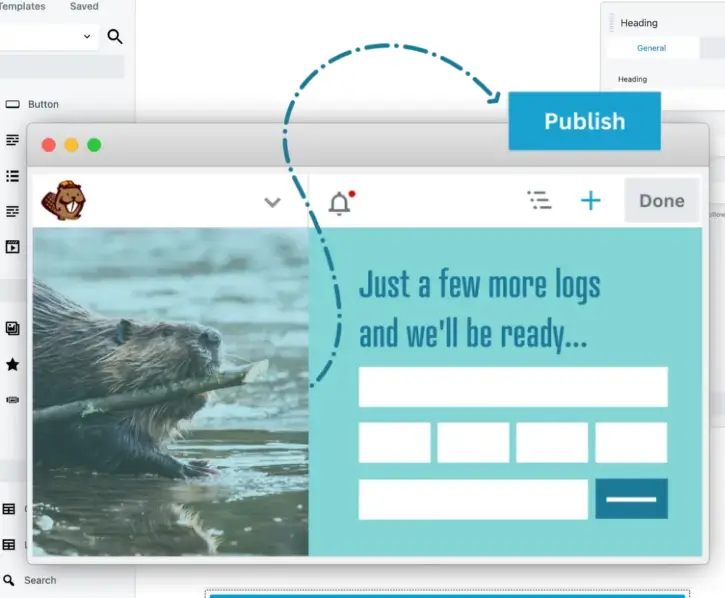725x598 pixels.
Task: Click the Button module icon
Action: click(x=12, y=104)
